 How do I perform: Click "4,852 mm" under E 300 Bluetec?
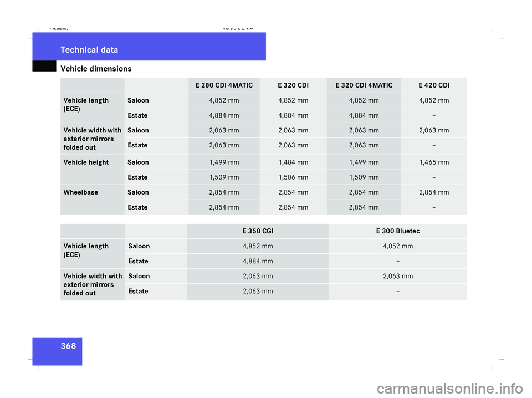[x=398, y=246]
